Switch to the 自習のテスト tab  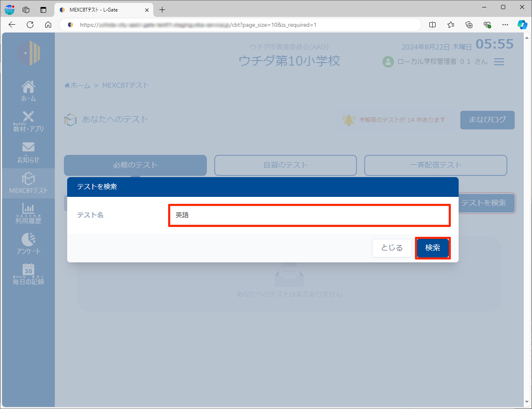pos(285,165)
